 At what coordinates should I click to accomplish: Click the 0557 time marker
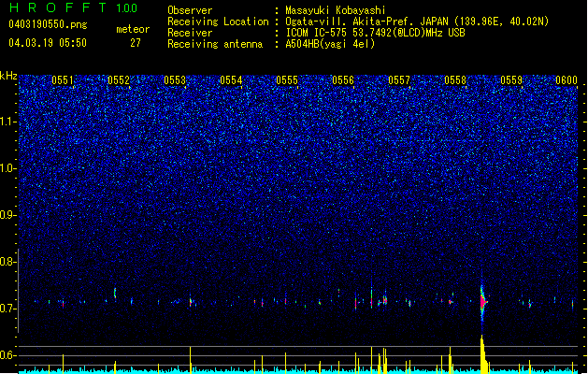point(399,80)
